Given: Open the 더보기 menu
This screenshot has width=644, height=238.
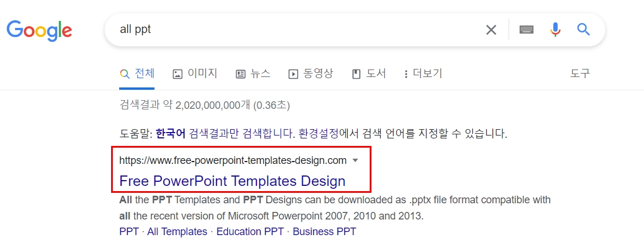Looking at the screenshot, I should 423,74.
